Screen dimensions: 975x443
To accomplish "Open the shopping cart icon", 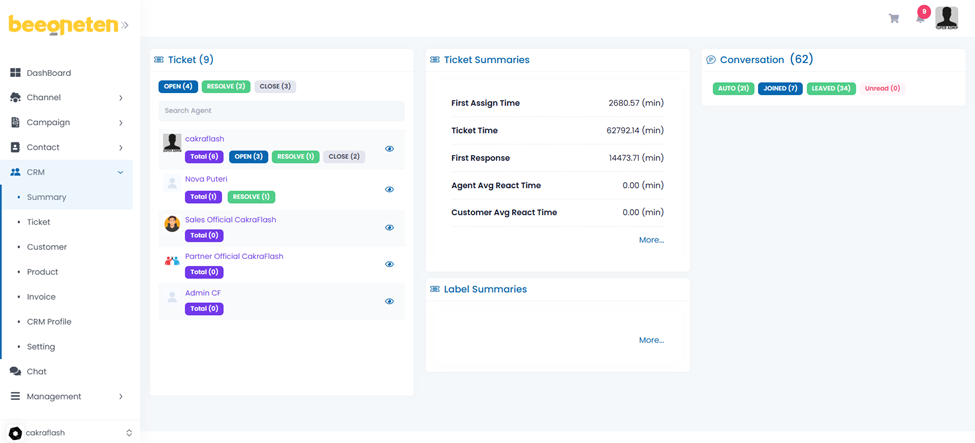I will (x=893, y=18).
